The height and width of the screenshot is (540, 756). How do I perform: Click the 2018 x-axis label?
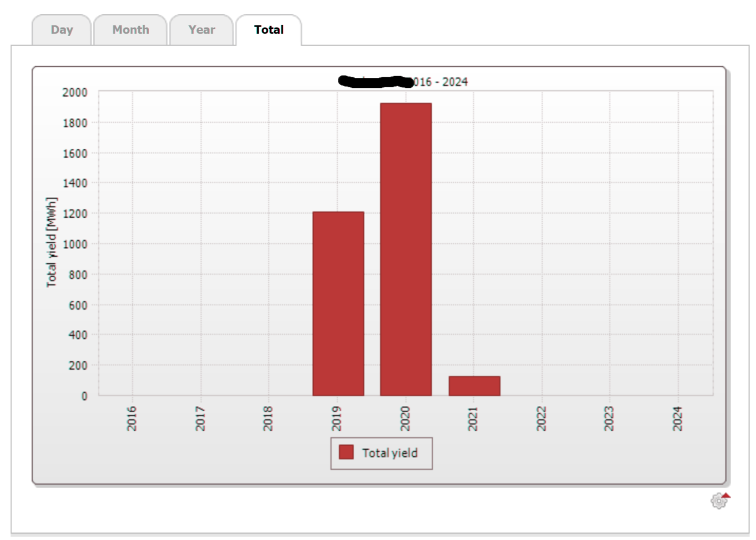pos(268,417)
